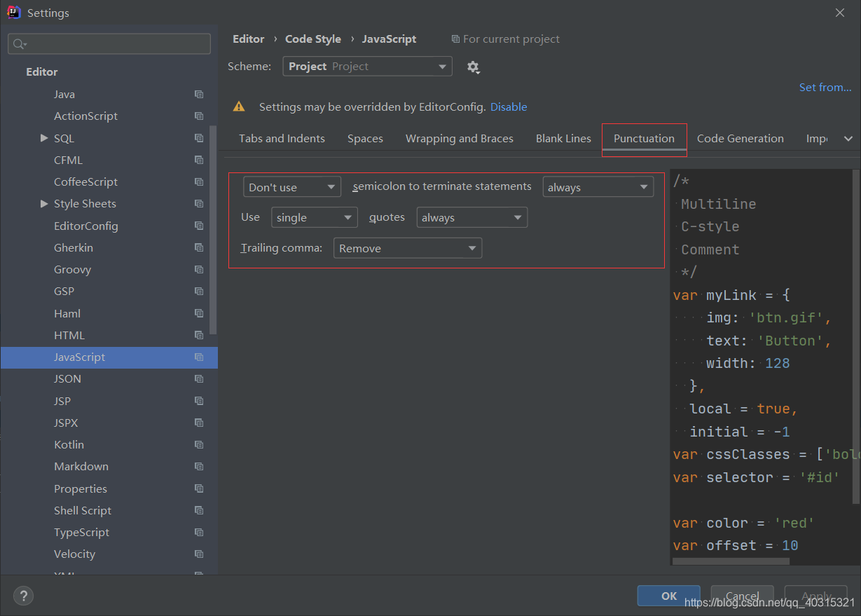Select EditorConfig in the settings tree
The width and height of the screenshot is (861, 616).
click(86, 226)
